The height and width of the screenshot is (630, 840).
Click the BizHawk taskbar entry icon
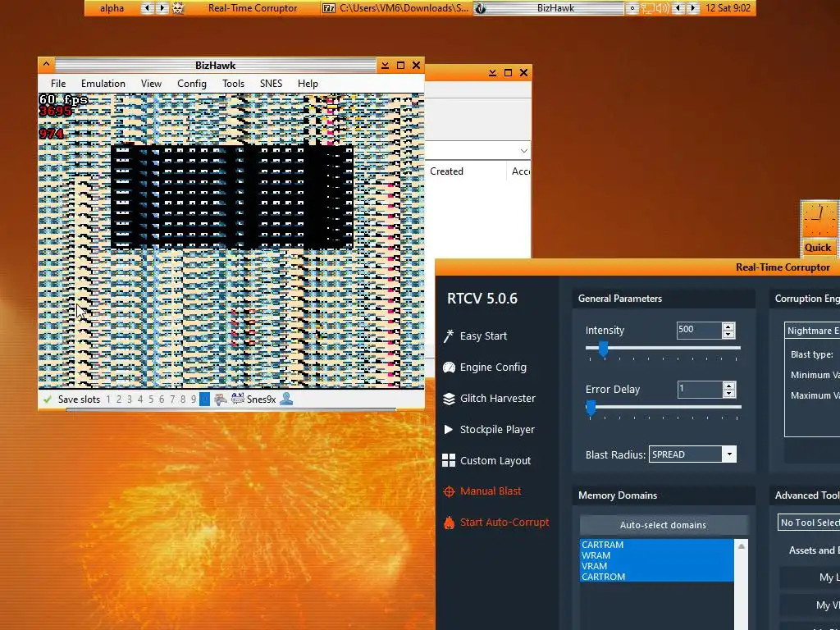tap(481, 8)
